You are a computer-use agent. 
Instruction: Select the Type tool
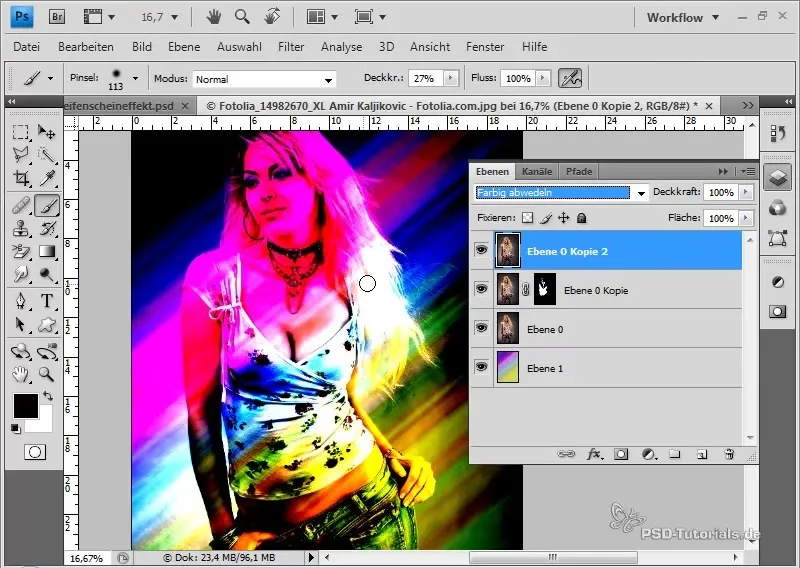pyautogui.click(x=47, y=301)
